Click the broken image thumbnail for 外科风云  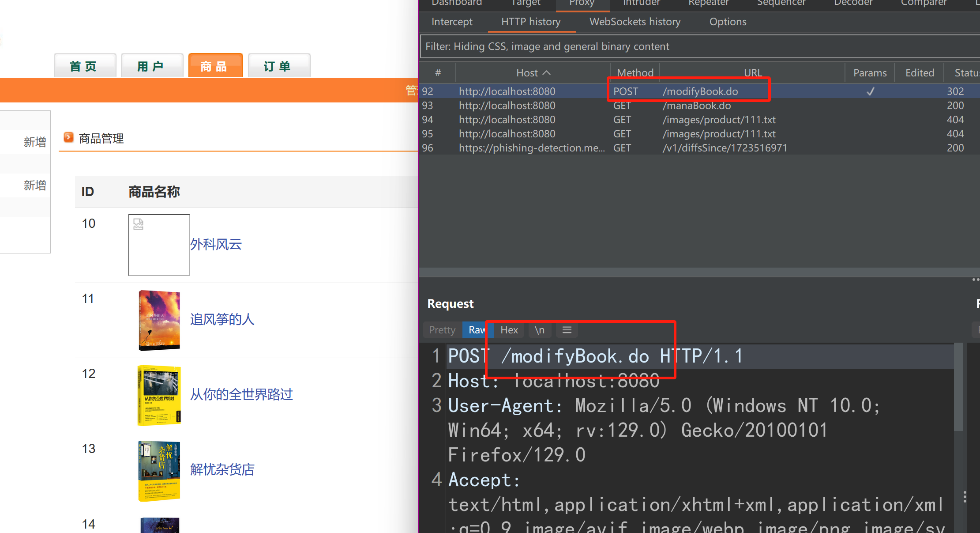[159, 245]
